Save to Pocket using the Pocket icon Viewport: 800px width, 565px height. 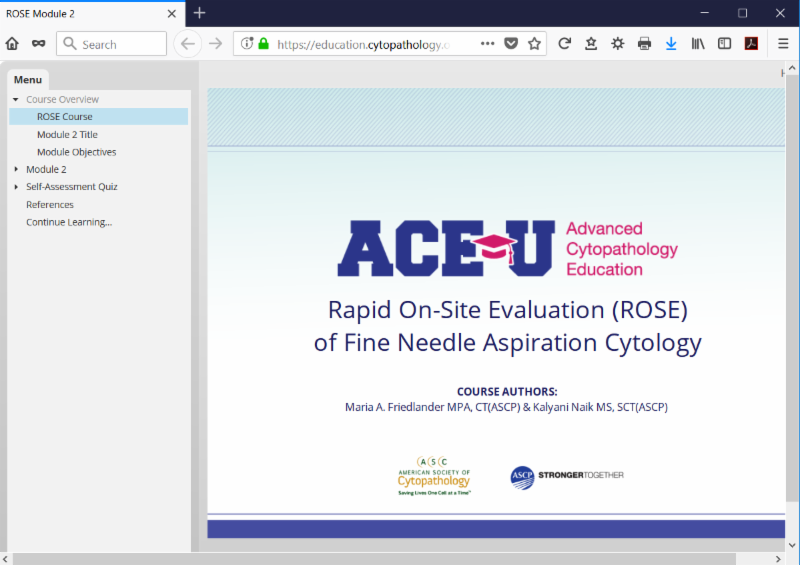point(511,44)
